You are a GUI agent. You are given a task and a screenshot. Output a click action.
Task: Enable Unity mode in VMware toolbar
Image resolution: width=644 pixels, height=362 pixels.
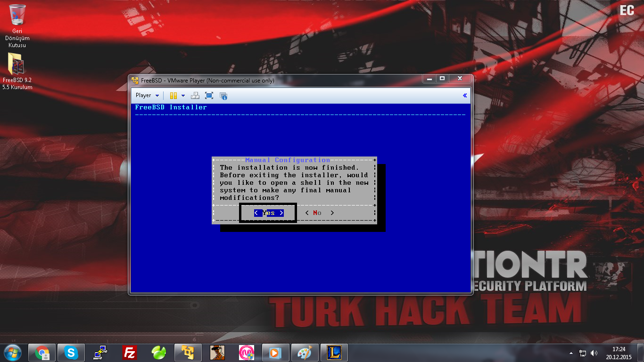point(223,96)
